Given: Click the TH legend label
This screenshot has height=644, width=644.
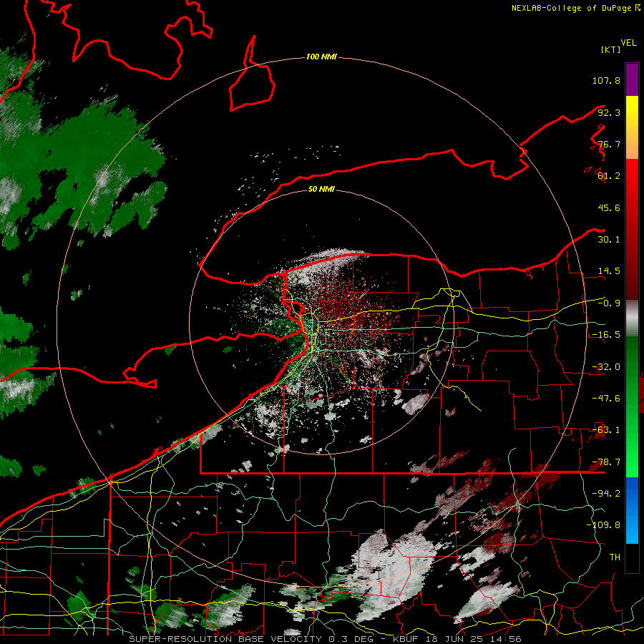Looking at the screenshot, I should pos(615,557).
